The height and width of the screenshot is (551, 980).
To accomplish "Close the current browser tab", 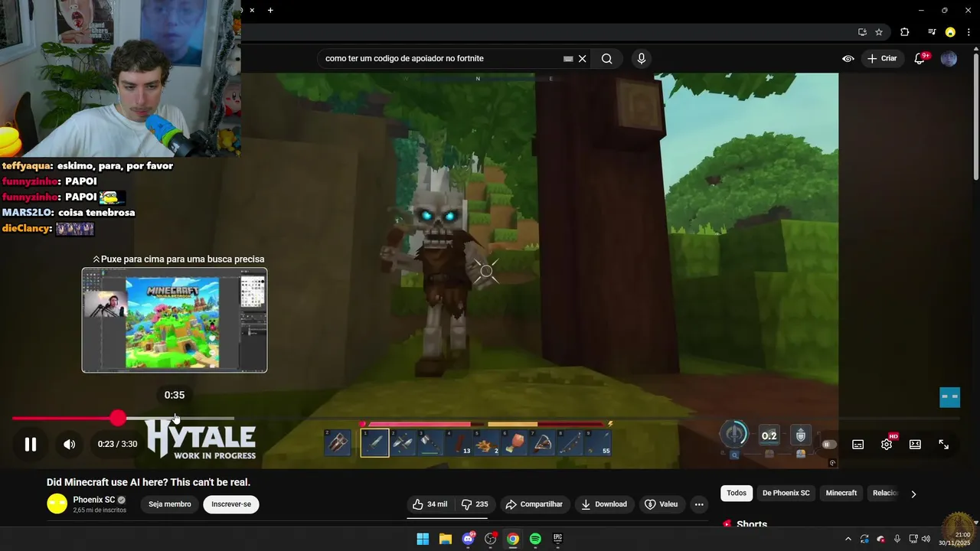I will click(252, 10).
